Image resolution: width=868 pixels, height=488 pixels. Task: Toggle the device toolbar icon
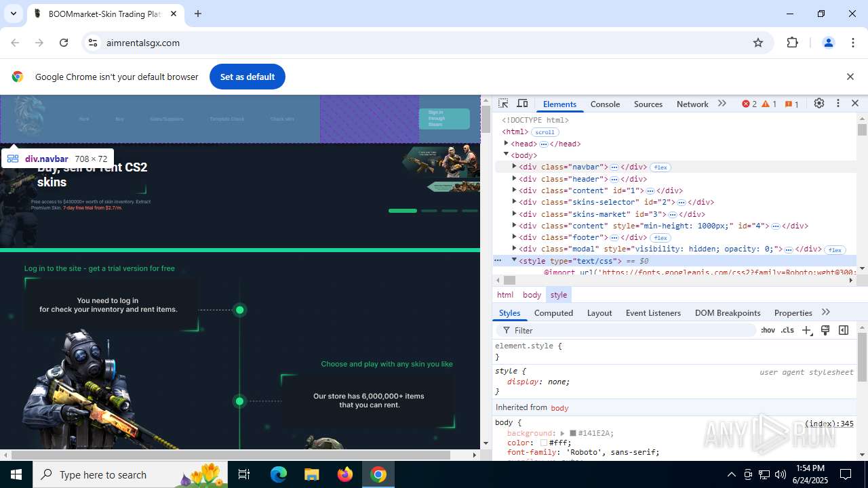coord(522,104)
